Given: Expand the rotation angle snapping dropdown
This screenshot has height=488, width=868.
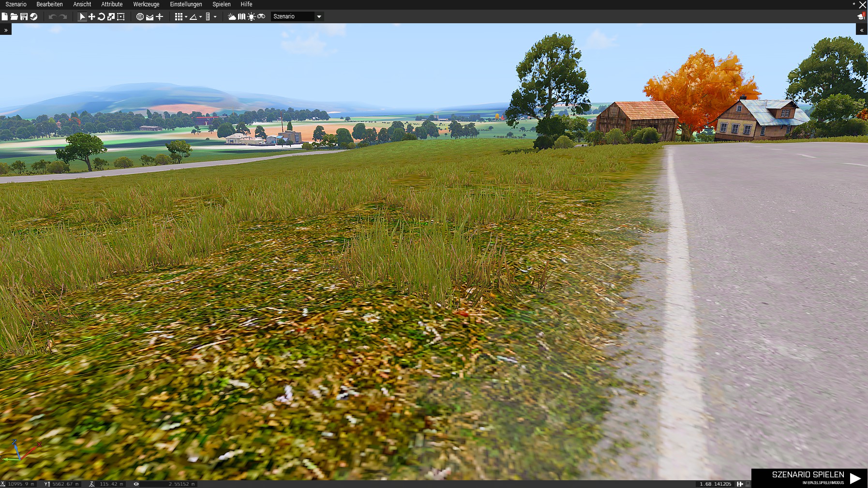Looking at the screenshot, I should point(200,17).
